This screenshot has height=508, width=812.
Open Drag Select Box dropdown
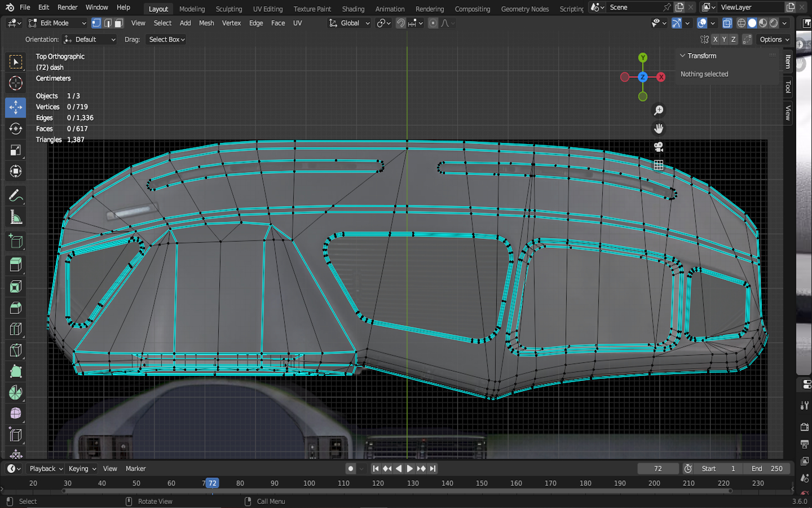click(x=166, y=40)
